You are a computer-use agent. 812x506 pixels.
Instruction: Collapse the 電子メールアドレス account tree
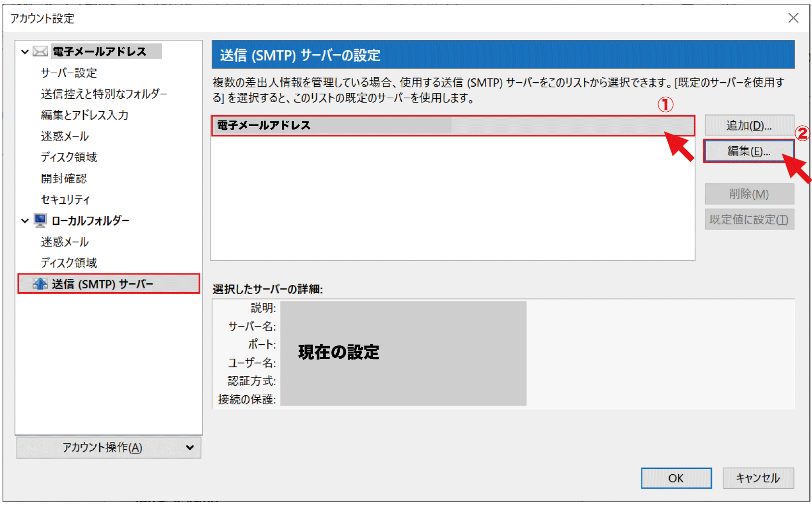pyautogui.click(x=25, y=52)
